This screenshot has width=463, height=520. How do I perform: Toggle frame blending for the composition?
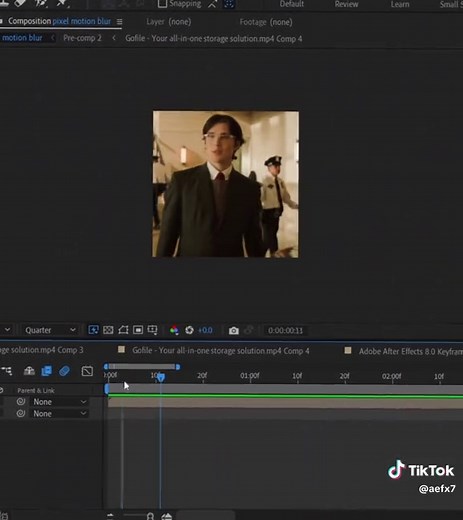[x=47, y=371]
